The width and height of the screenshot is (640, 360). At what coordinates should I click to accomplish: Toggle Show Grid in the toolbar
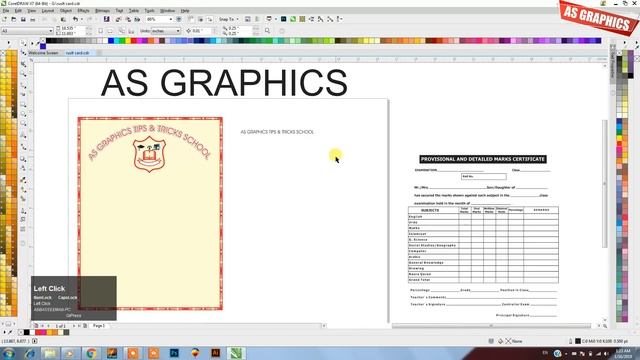coord(201,19)
